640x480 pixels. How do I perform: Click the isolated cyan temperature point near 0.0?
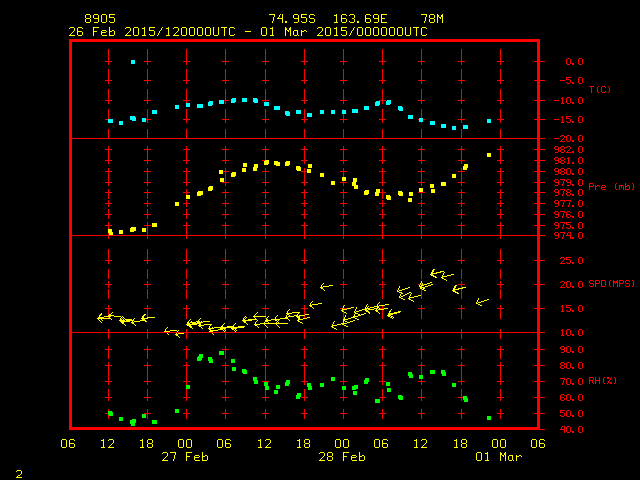tap(133, 62)
